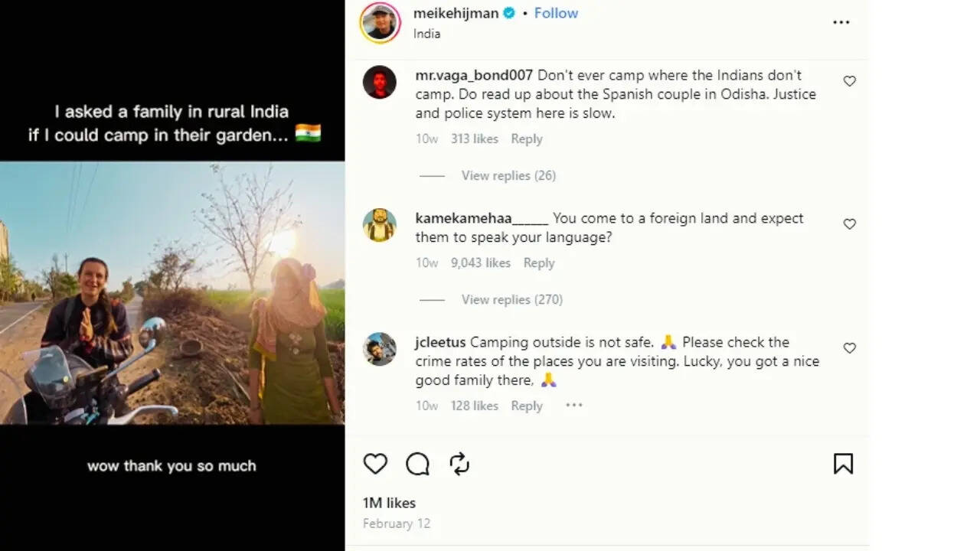The image size is (980, 551).
Task: Reply to jcleetus's comment
Action: pyautogui.click(x=526, y=406)
